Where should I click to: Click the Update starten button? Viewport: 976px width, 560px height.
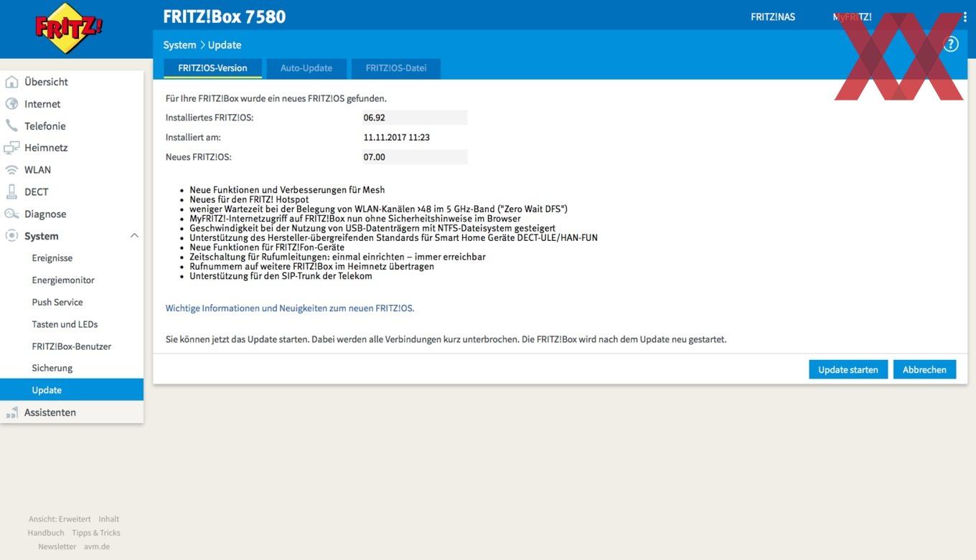(848, 369)
